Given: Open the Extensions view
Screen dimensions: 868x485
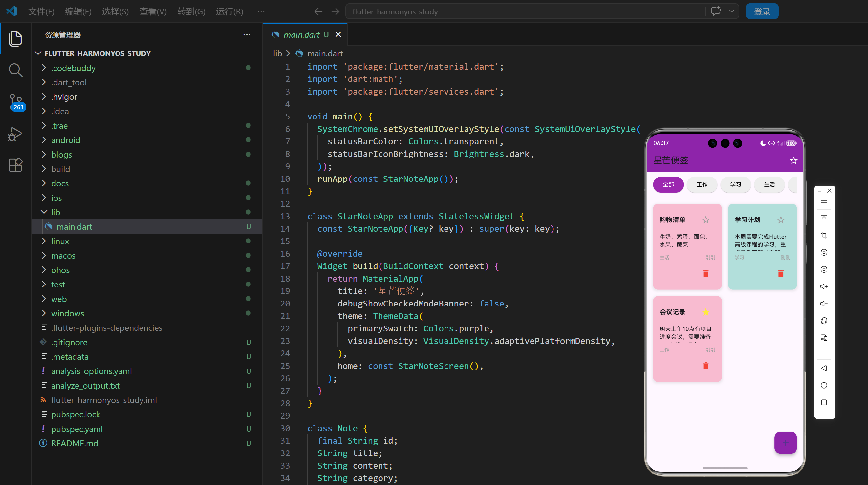Looking at the screenshot, I should [x=15, y=165].
